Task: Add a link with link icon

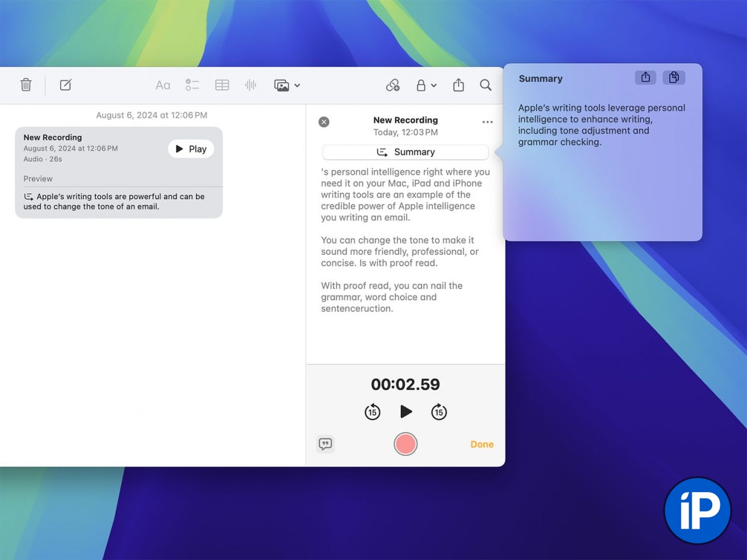Action: coord(392,85)
